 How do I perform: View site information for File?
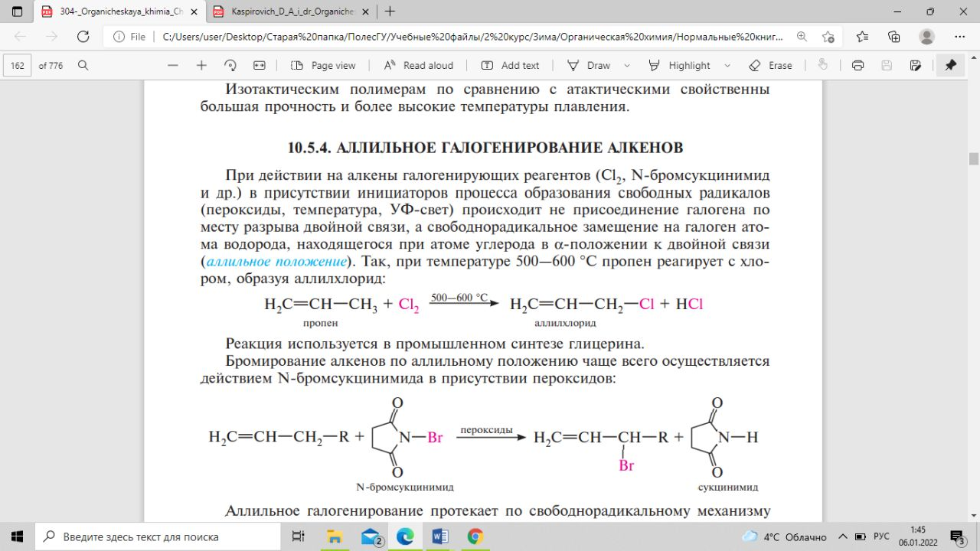click(129, 36)
